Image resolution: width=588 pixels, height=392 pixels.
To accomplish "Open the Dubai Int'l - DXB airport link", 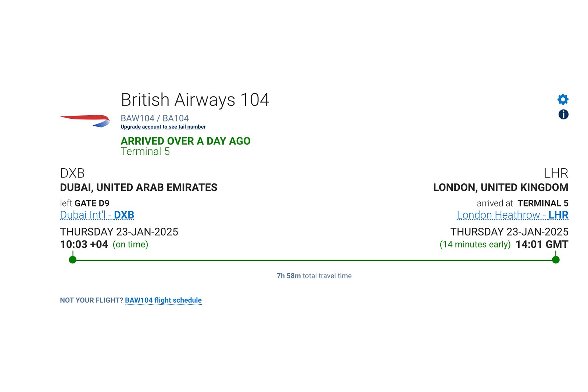I will pyautogui.click(x=97, y=215).
